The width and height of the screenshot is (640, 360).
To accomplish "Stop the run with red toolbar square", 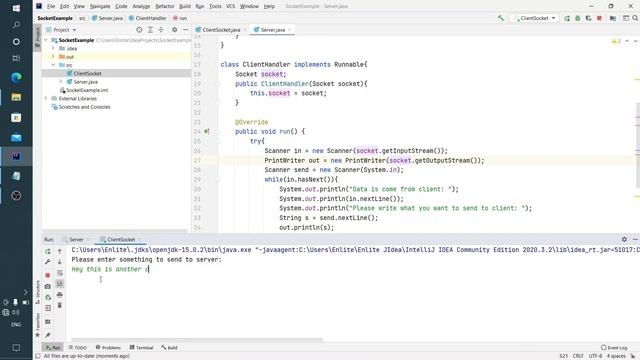I will tap(599, 18).
